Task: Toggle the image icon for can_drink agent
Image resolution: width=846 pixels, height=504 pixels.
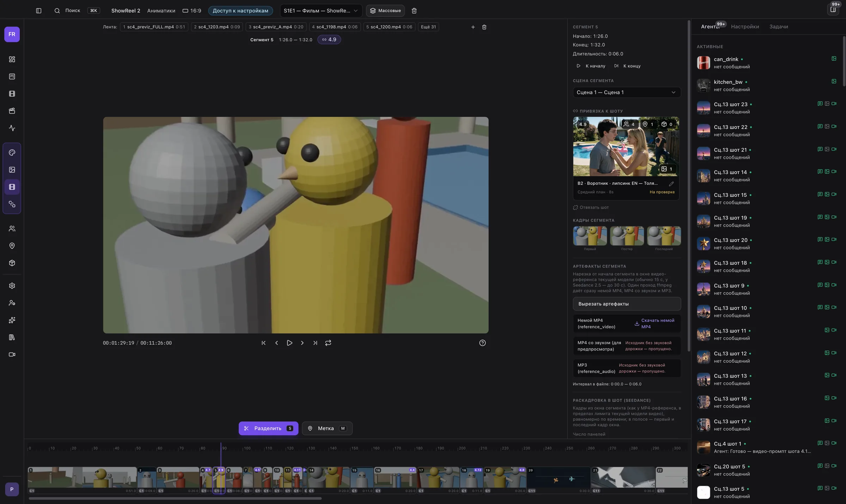Action: pyautogui.click(x=834, y=58)
